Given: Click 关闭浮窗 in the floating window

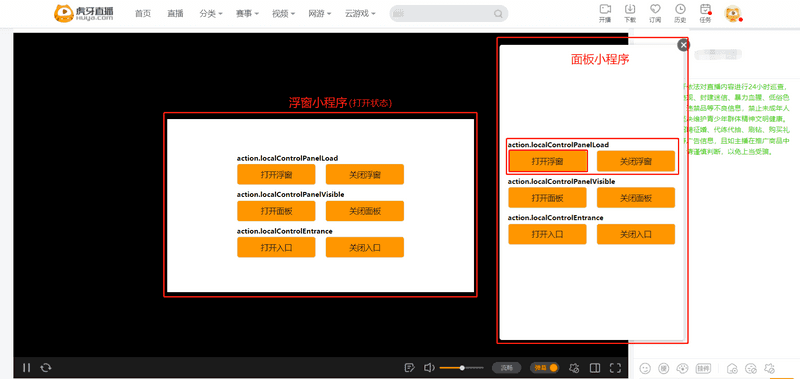Looking at the screenshot, I should (x=365, y=174).
